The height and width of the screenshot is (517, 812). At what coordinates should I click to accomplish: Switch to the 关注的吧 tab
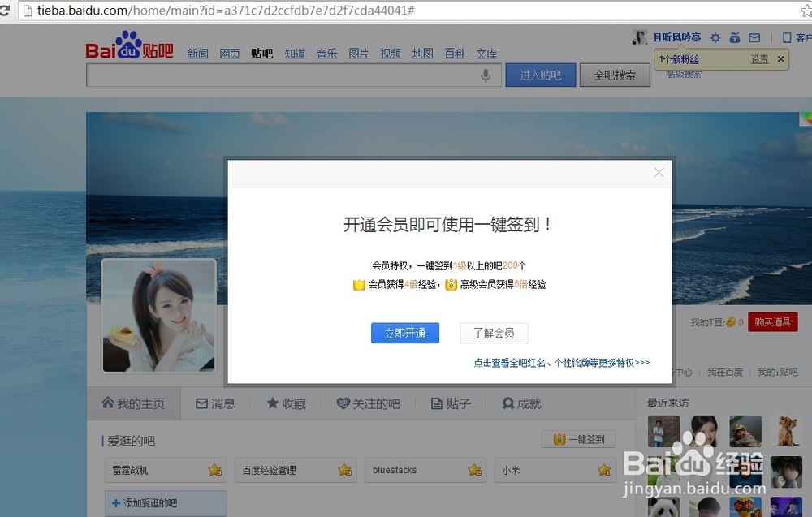coord(368,403)
